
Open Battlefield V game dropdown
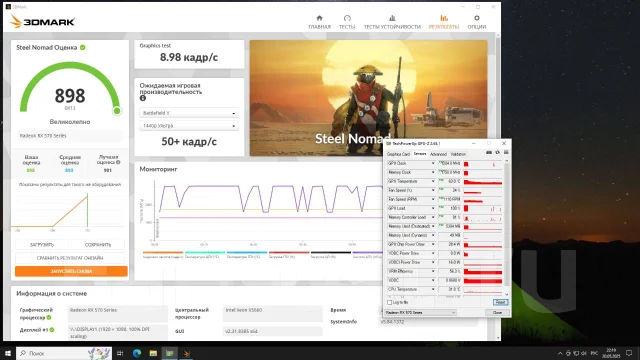pos(189,113)
